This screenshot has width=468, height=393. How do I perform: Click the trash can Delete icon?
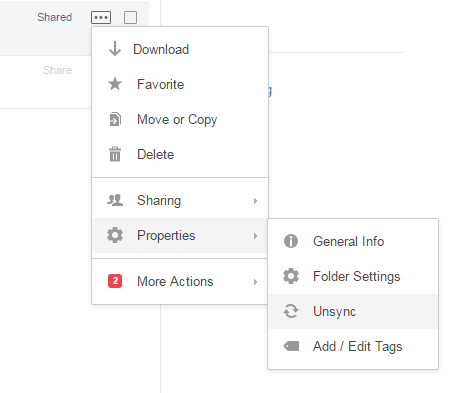[x=115, y=154]
